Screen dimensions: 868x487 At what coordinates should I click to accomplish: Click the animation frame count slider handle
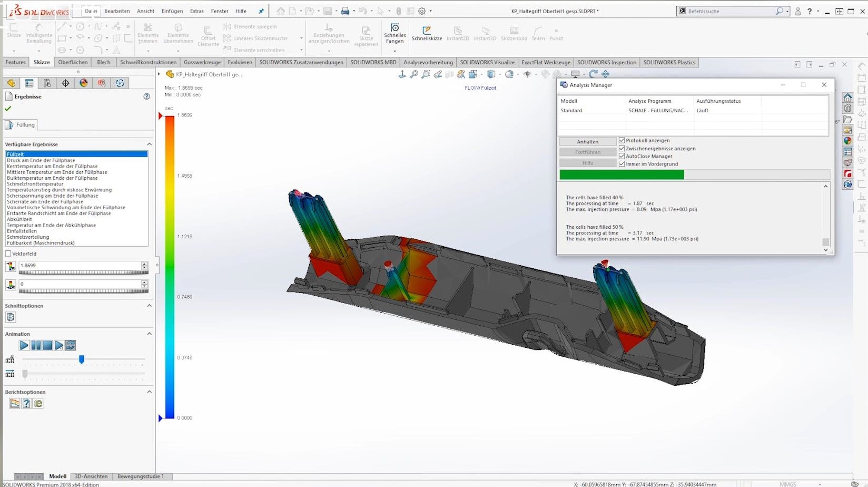pos(82,359)
